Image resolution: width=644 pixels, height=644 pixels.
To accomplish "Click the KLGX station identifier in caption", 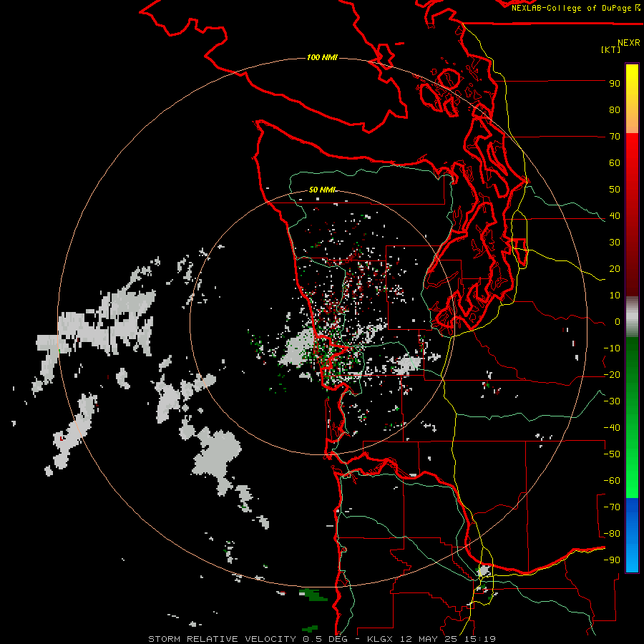I will [381, 639].
